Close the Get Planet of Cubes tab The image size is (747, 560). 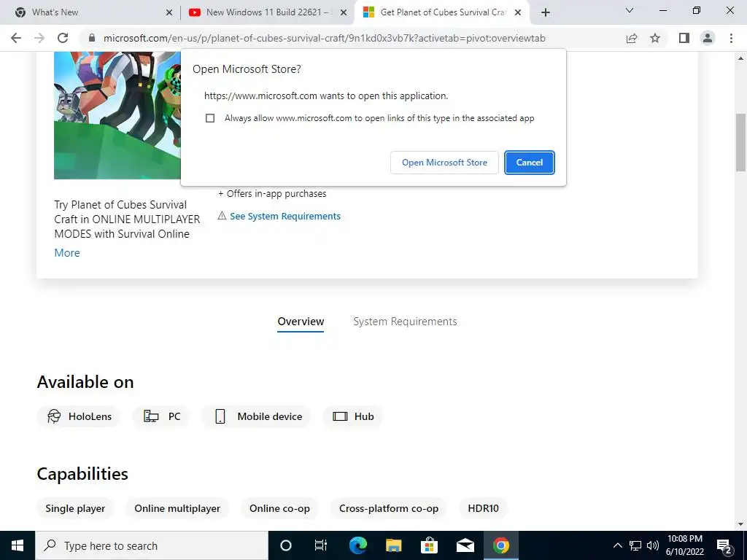518,13
